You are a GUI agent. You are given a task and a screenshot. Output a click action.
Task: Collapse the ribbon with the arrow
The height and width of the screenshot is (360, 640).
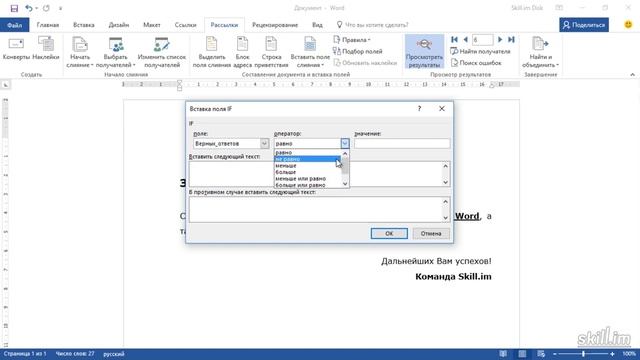632,75
